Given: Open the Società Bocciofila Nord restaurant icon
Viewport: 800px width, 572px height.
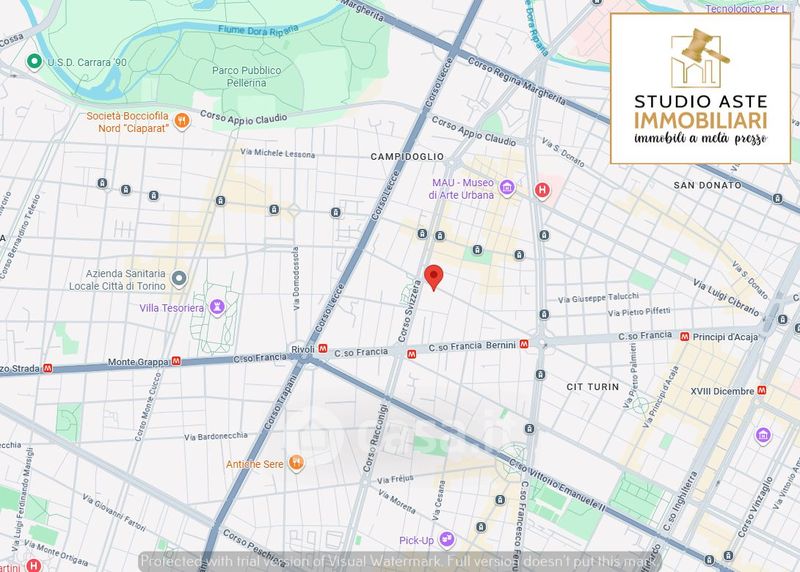Looking at the screenshot, I should (181, 121).
